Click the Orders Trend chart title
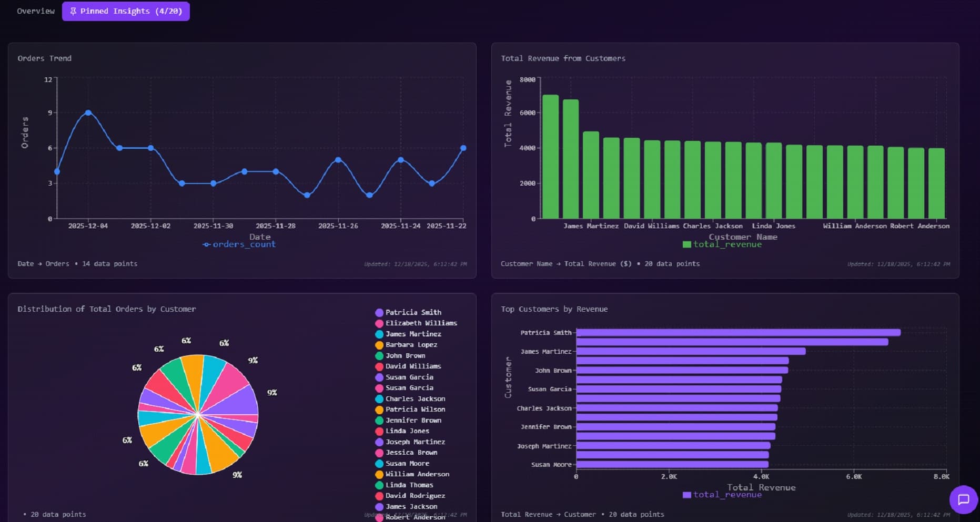This screenshot has width=980, height=522. (45, 58)
